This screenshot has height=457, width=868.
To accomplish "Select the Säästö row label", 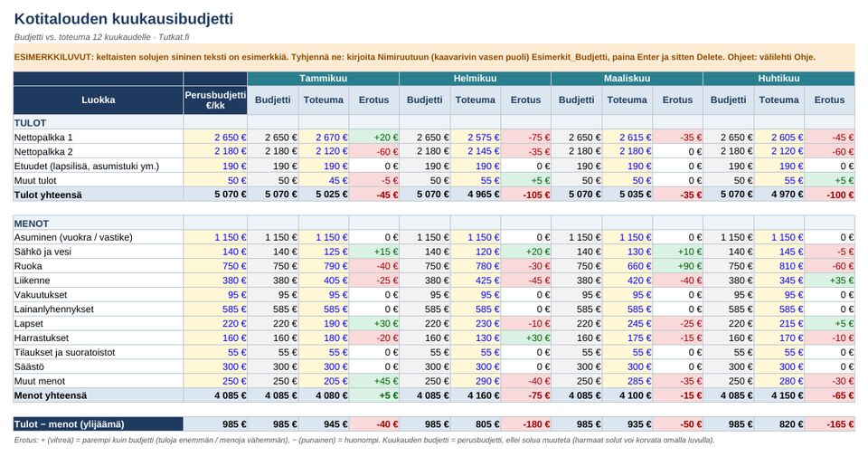I will 99,367.
